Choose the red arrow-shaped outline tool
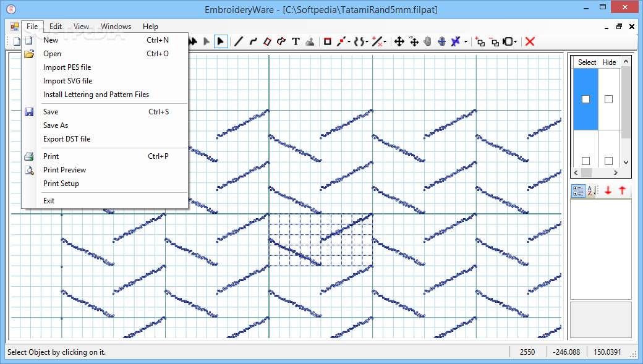 [281, 41]
